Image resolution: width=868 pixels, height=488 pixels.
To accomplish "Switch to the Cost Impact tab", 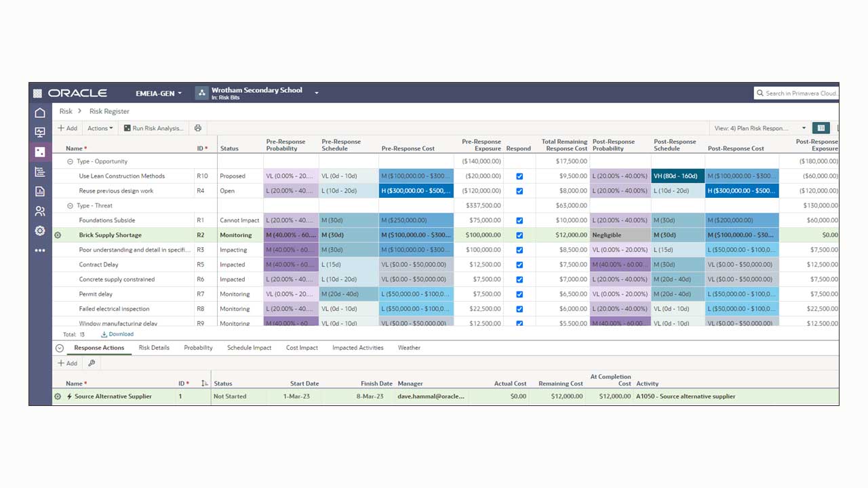I will coord(301,347).
